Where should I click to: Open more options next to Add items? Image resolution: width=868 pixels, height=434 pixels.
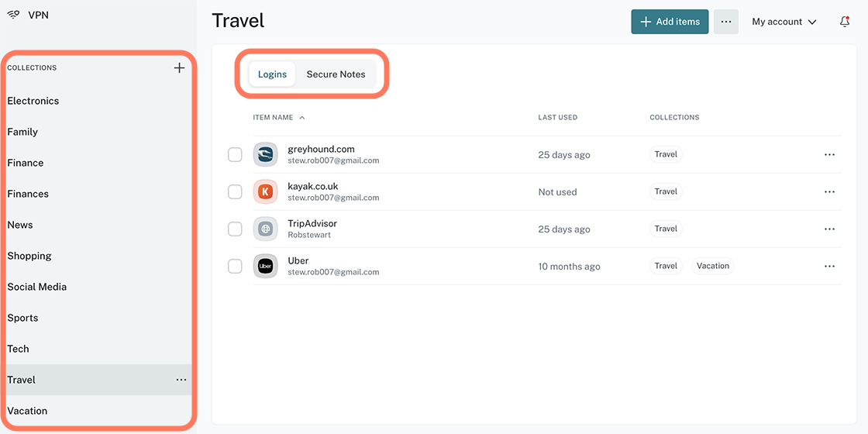tap(726, 22)
